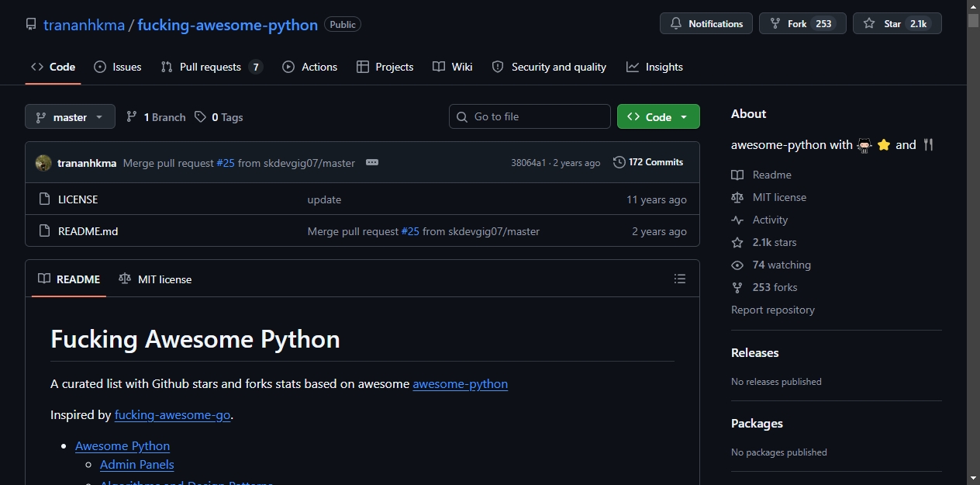Click the vertical scrollbar down arrow

coord(973,477)
